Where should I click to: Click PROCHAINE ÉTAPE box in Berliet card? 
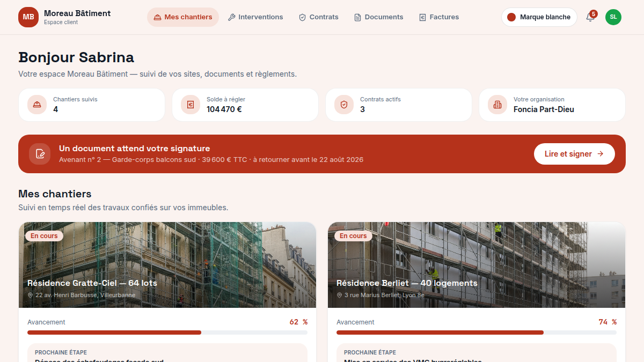click(477, 353)
